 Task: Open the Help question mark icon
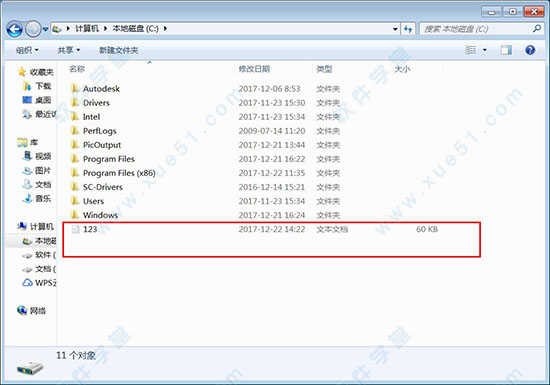pyautogui.click(x=530, y=50)
